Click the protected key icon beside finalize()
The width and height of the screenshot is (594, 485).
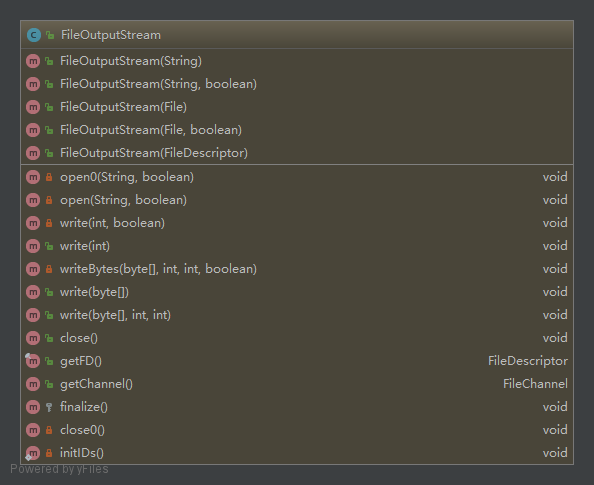pyautogui.click(x=49, y=407)
